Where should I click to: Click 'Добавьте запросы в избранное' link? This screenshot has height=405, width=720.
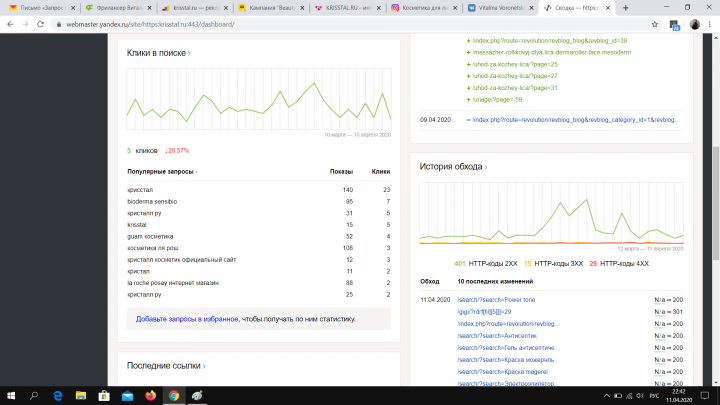point(187,319)
